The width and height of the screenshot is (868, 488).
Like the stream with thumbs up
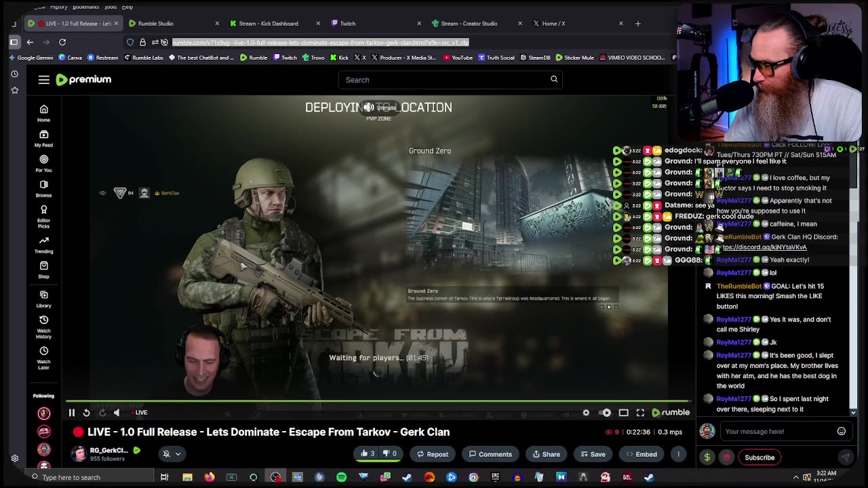368,454
